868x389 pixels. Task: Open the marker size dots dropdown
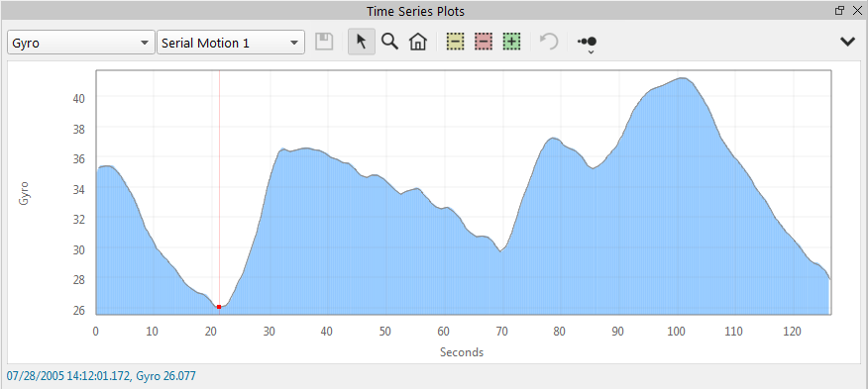588,43
